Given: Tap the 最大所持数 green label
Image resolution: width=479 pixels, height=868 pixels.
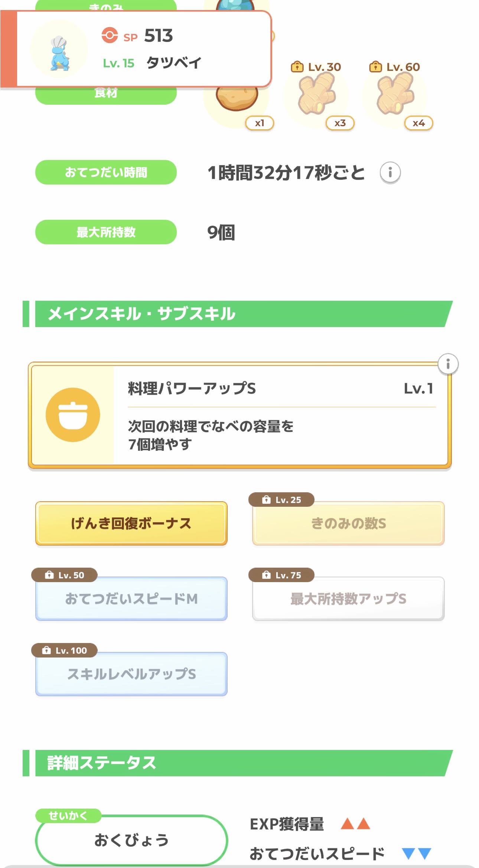Looking at the screenshot, I should click(x=106, y=232).
